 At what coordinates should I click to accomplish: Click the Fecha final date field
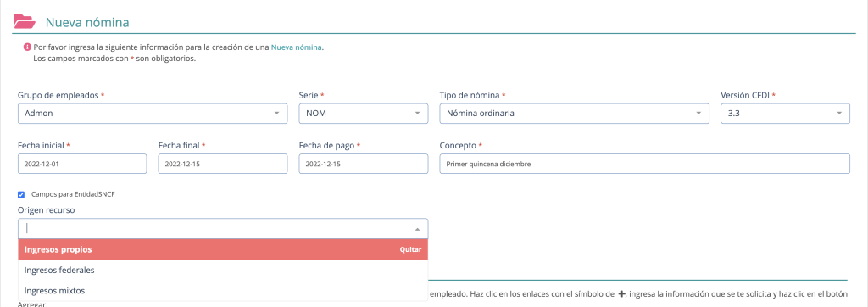click(223, 164)
